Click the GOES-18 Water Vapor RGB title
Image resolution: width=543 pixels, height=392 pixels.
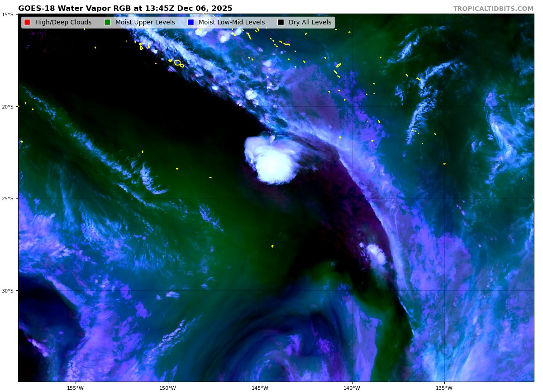click(125, 9)
